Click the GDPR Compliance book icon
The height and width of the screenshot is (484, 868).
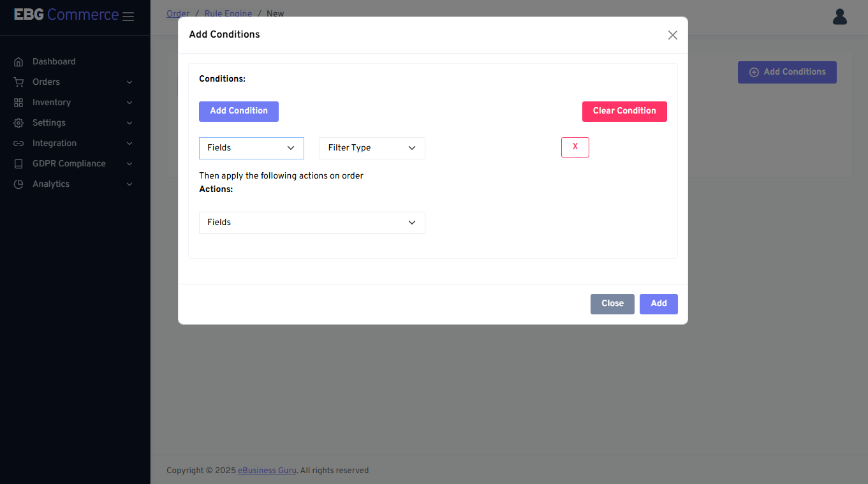[x=18, y=164]
